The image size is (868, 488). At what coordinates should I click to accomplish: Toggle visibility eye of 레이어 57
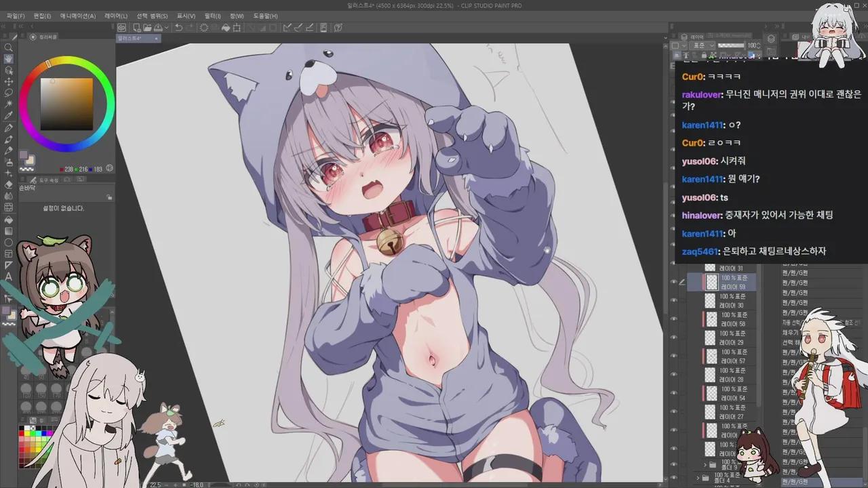[x=674, y=356]
